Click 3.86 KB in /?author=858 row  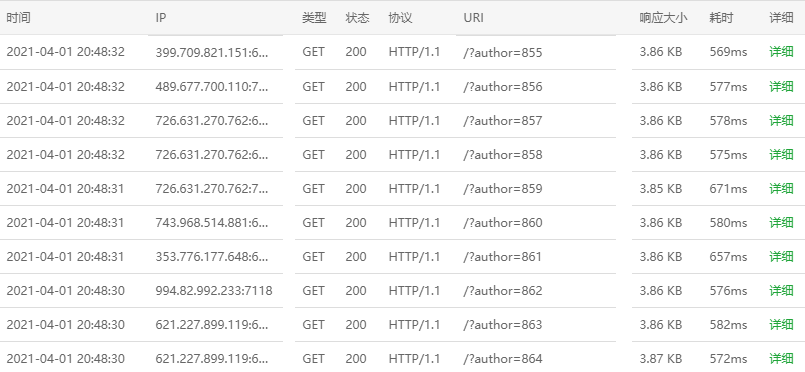[660, 154]
